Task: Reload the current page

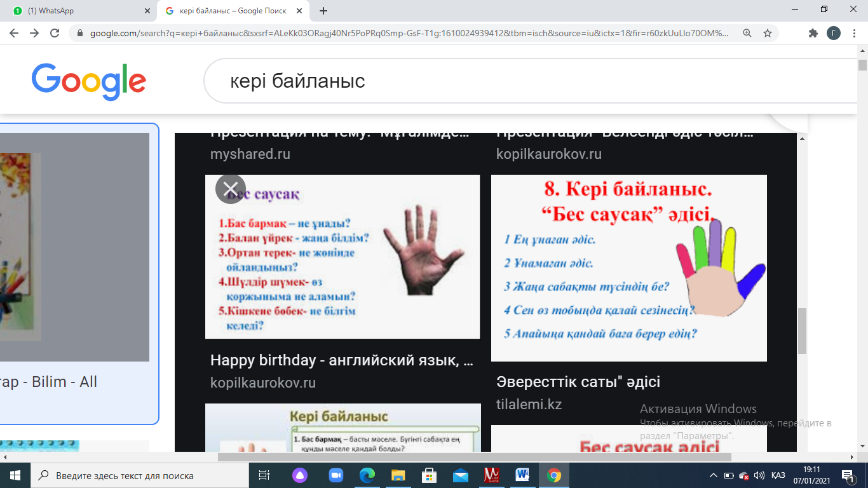Action: 55,33
